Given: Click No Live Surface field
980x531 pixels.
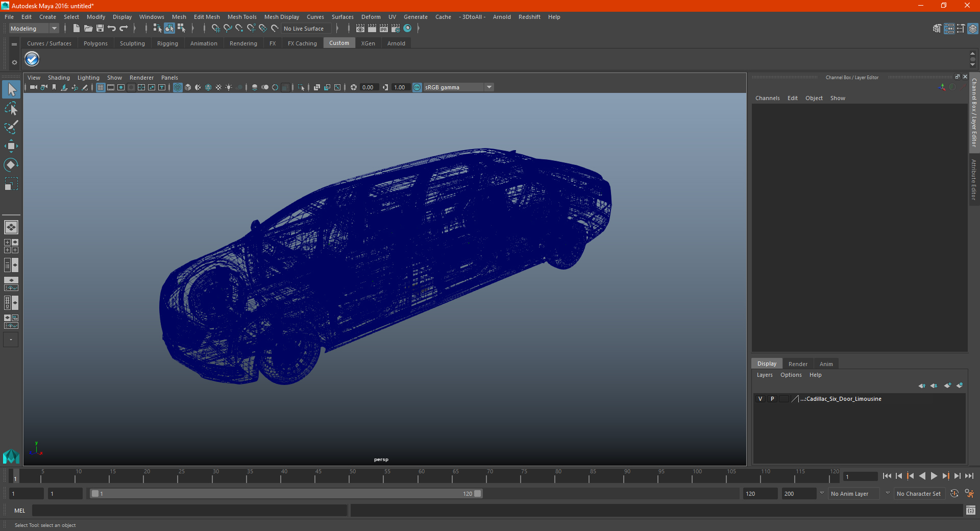Looking at the screenshot, I should tap(306, 29).
